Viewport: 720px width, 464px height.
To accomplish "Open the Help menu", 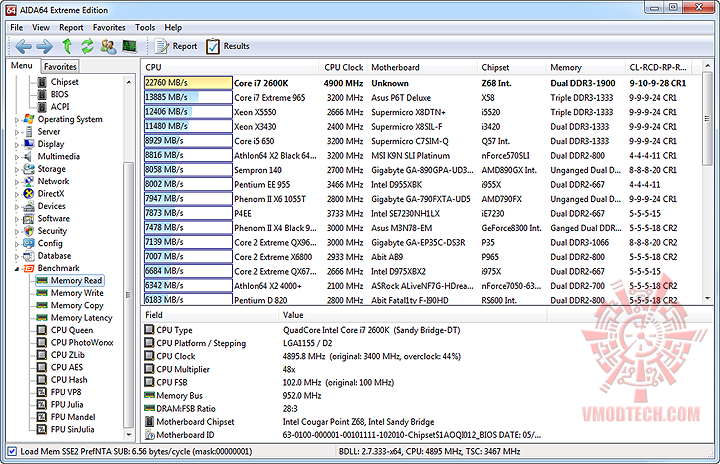I will [173, 28].
